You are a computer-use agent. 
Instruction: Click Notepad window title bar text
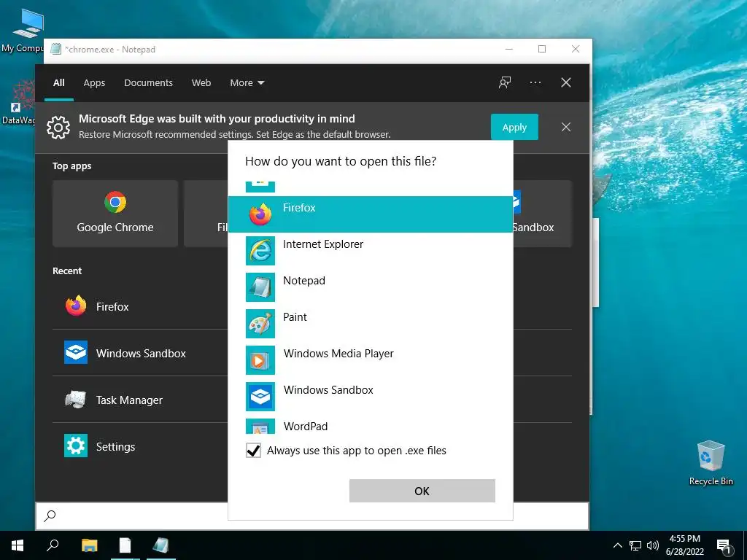click(110, 50)
